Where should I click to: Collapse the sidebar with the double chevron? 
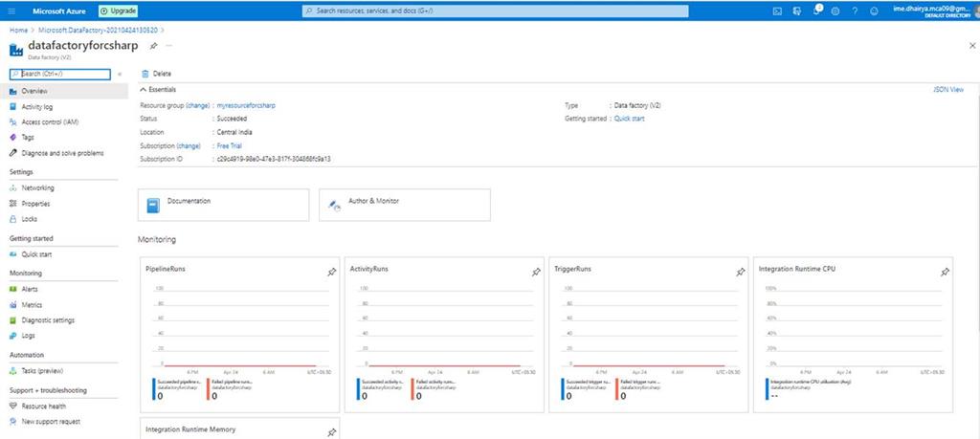[x=120, y=75]
